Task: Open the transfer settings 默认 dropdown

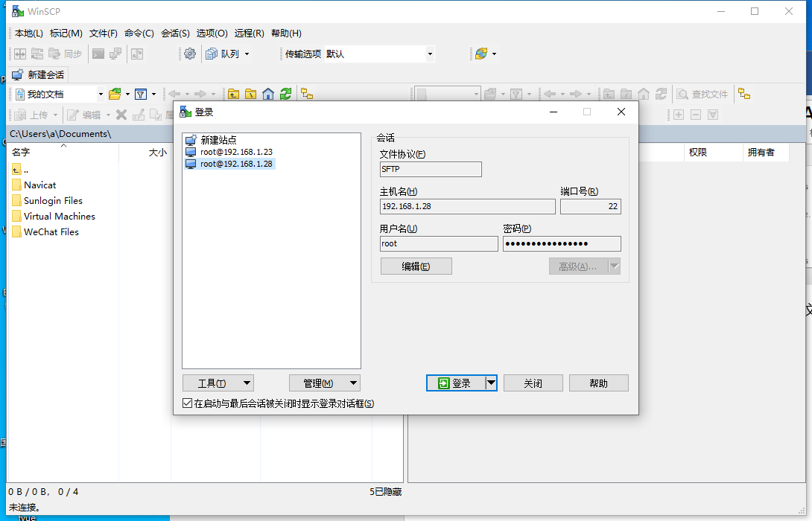Action: click(x=430, y=54)
